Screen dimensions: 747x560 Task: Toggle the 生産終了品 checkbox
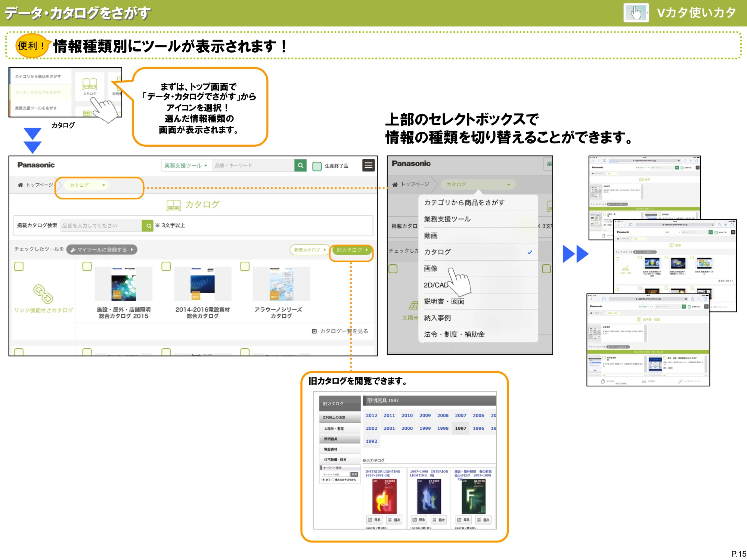(x=317, y=166)
